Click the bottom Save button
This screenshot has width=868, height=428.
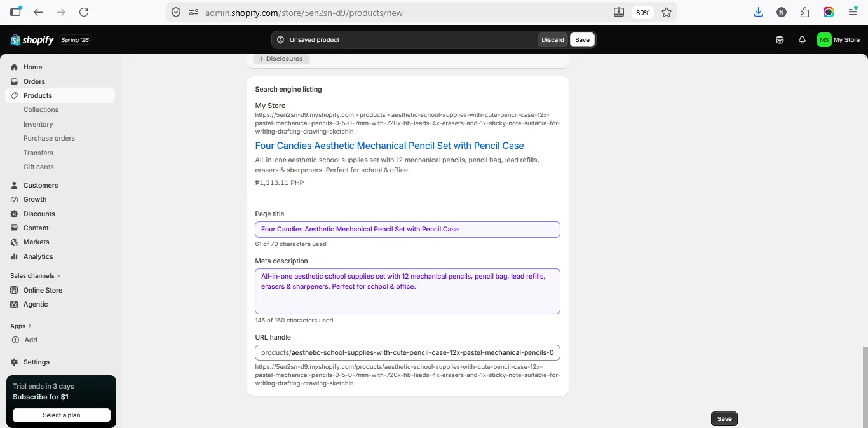coord(724,418)
